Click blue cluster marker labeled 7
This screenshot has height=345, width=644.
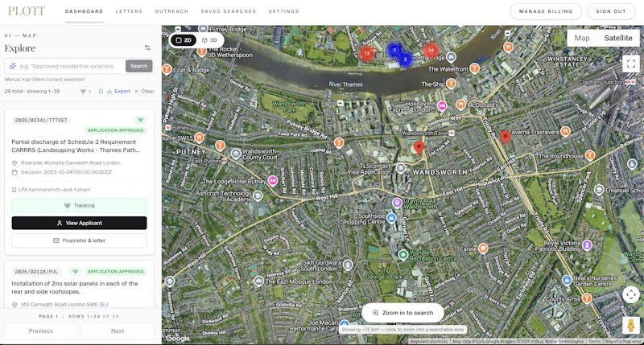(x=394, y=50)
